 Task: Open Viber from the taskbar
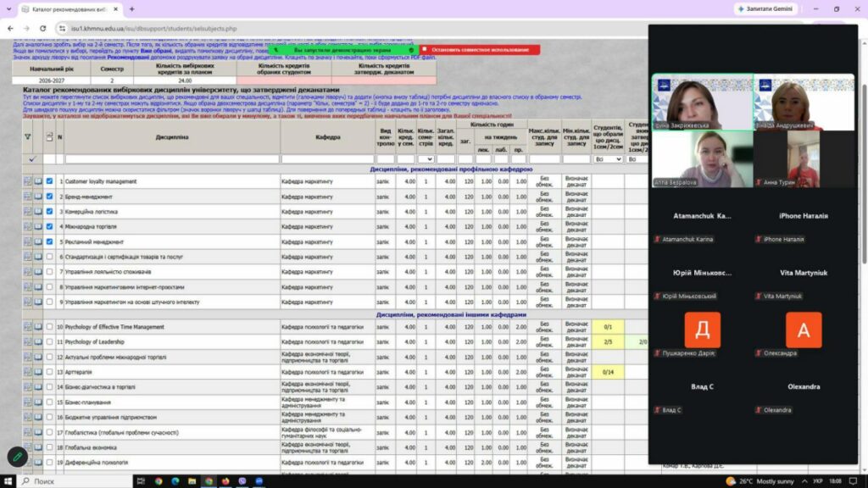242,481
